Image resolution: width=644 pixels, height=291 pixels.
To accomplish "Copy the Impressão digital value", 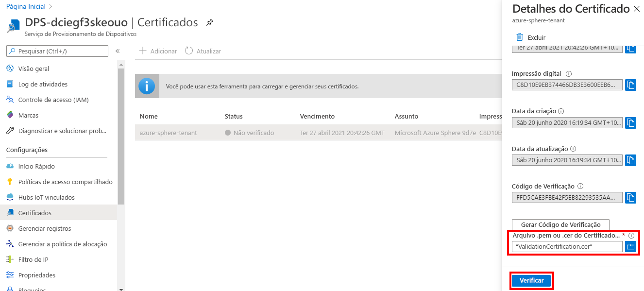I will point(630,85).
